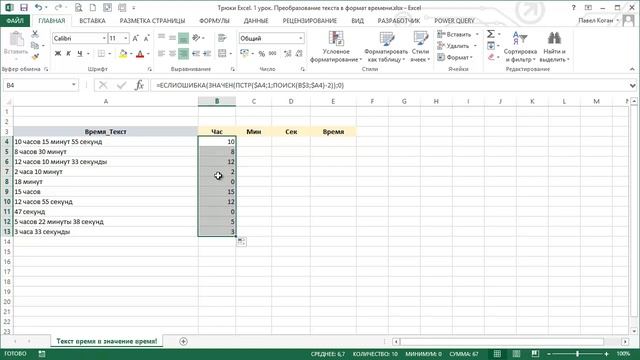The image size is (640, 360).
Task: Click the Insert Function fx icon
Action: [139, 85]
